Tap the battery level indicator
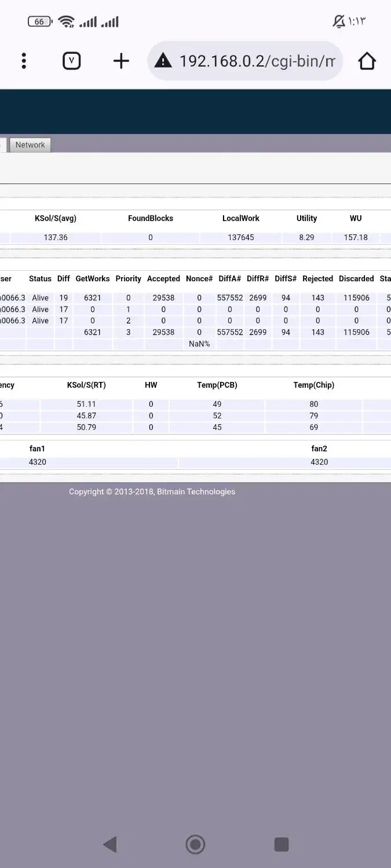Viewport: 391px width, 868px height. [39, 22]
